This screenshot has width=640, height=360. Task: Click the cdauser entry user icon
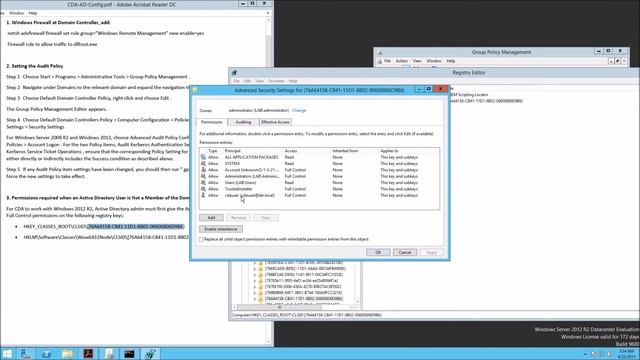pos(203,196)
